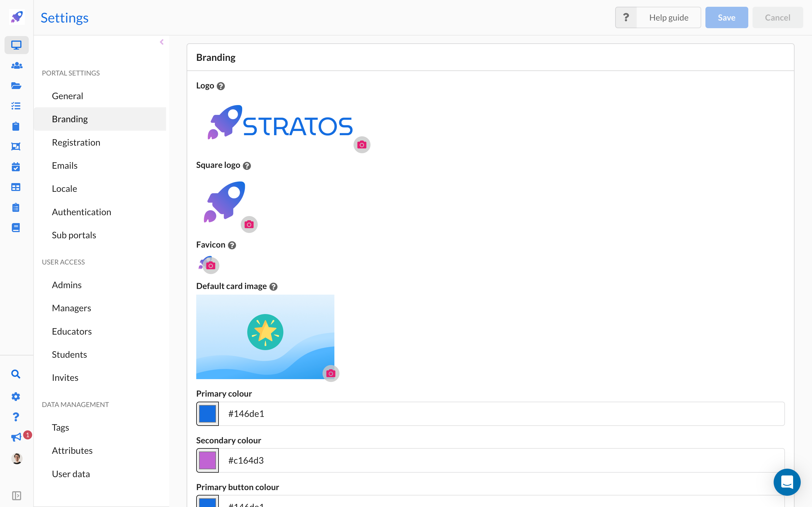
Task: Switch to the Registration settings section
Action: click(x=76, y=142)
